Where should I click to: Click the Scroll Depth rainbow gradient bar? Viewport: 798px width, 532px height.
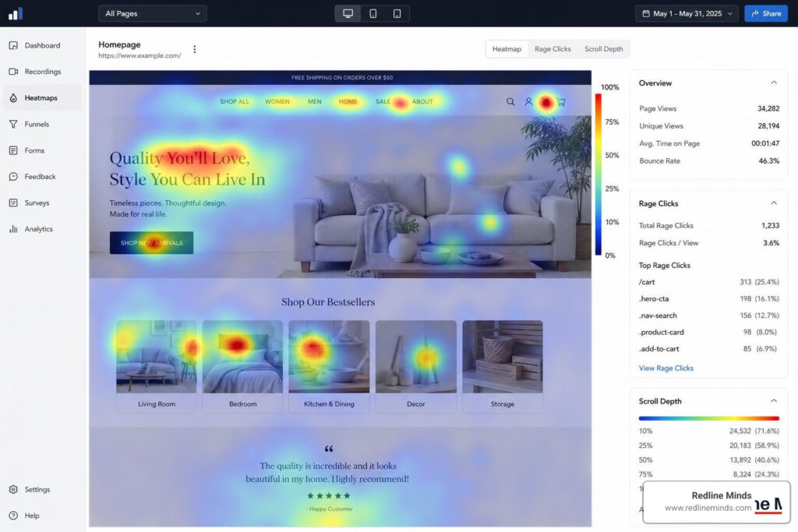pyautogui.click(x=709, y=418)
